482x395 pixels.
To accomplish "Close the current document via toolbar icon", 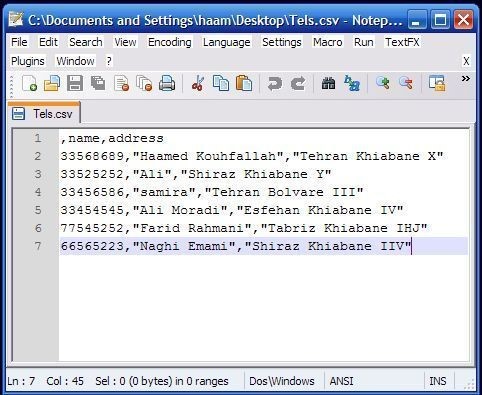I will (121, 83).
